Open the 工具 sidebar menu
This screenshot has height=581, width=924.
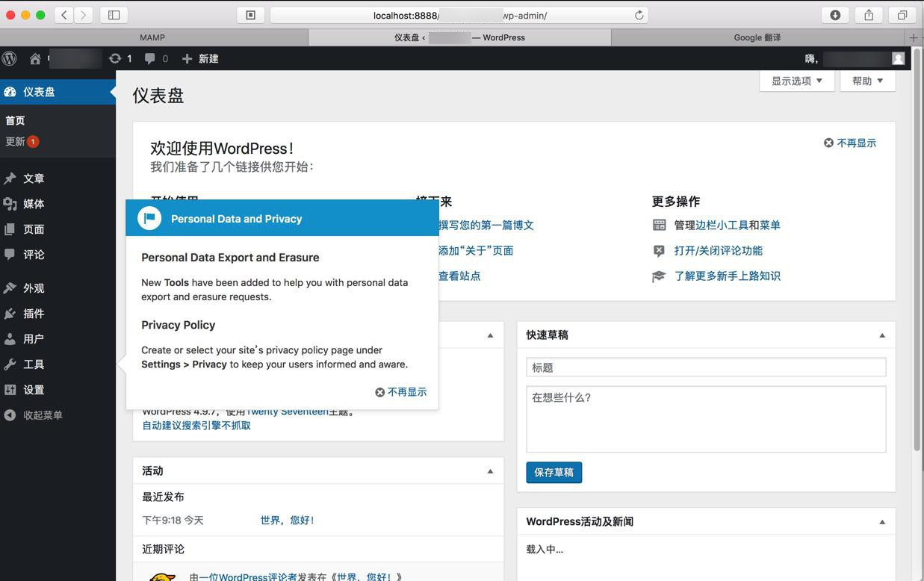[58, 364]
